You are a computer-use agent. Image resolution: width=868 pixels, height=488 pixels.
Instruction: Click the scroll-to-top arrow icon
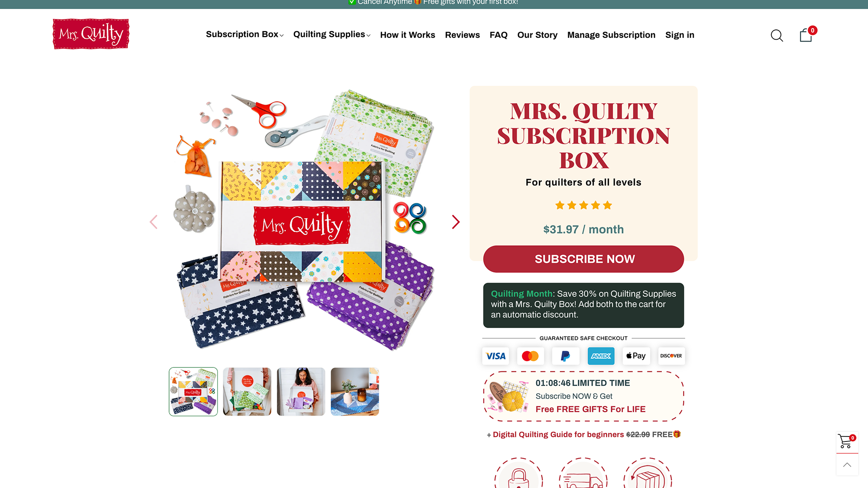[847, 465]
